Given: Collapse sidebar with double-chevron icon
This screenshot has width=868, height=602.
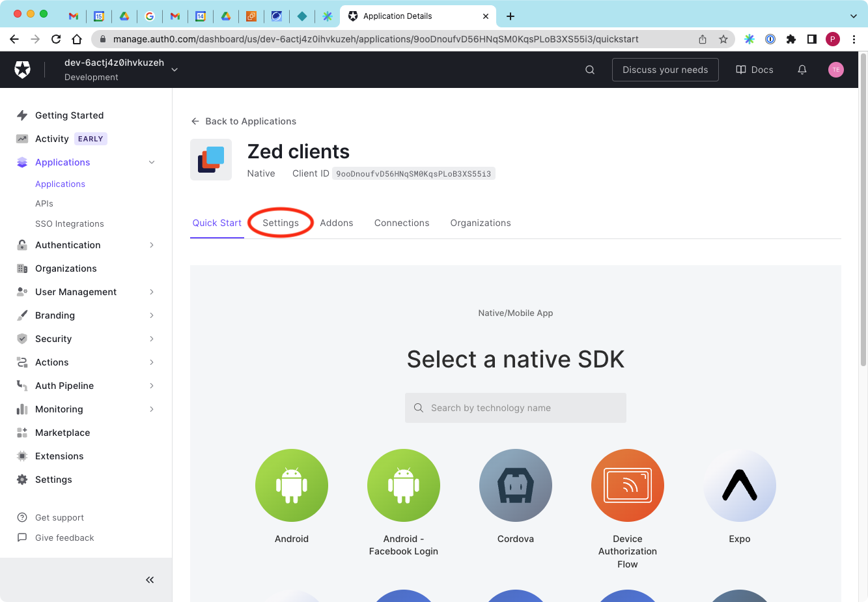Looking at the screenshot, I should [x=150, y=580].
